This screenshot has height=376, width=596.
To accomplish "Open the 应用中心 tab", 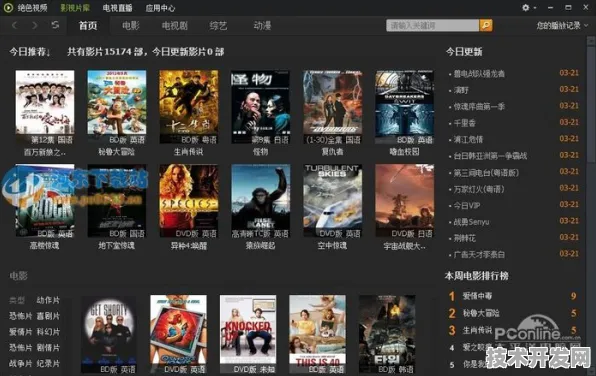I will click(x=160, y=8).
